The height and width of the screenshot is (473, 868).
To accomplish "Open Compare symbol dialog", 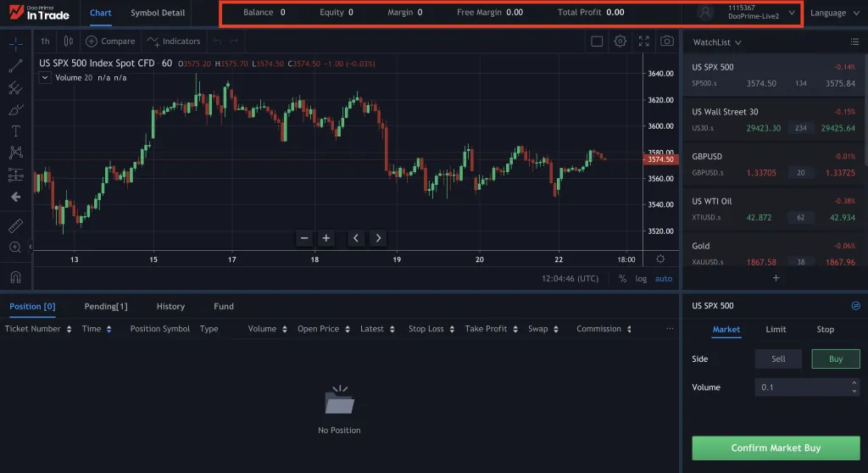I will pos(110,41).
